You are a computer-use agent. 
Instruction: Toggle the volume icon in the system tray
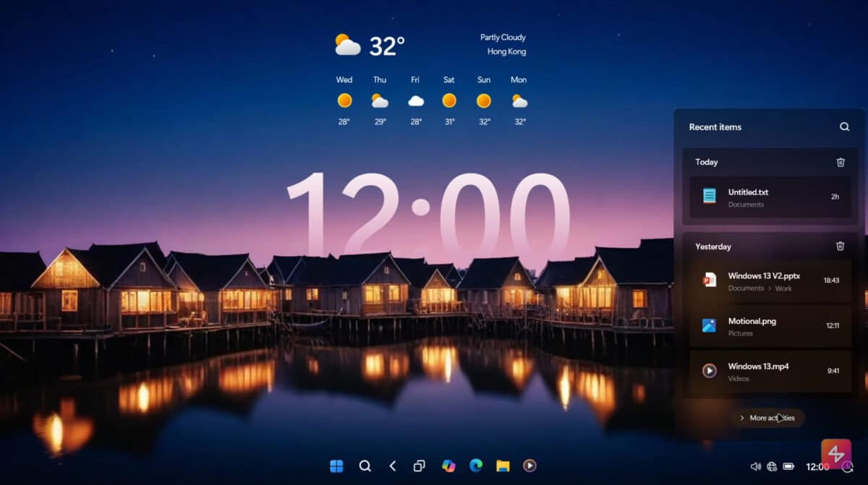(755, 466)
